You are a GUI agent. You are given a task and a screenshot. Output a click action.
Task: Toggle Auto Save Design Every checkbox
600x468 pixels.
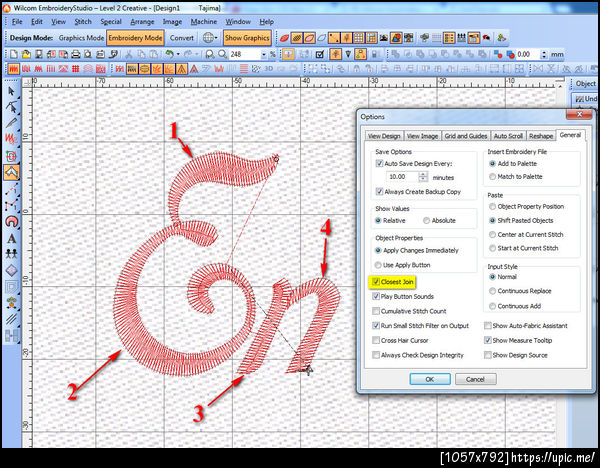379,163
